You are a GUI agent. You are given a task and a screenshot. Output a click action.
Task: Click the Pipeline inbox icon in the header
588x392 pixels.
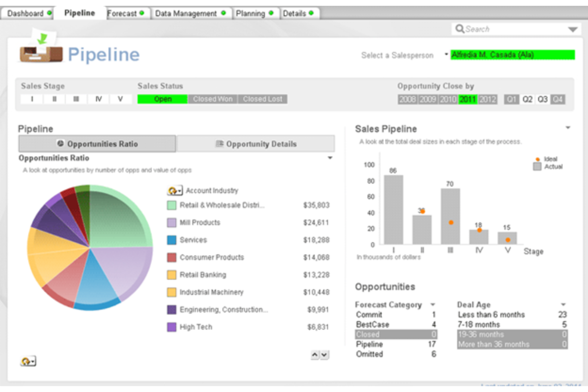point(41,54)
